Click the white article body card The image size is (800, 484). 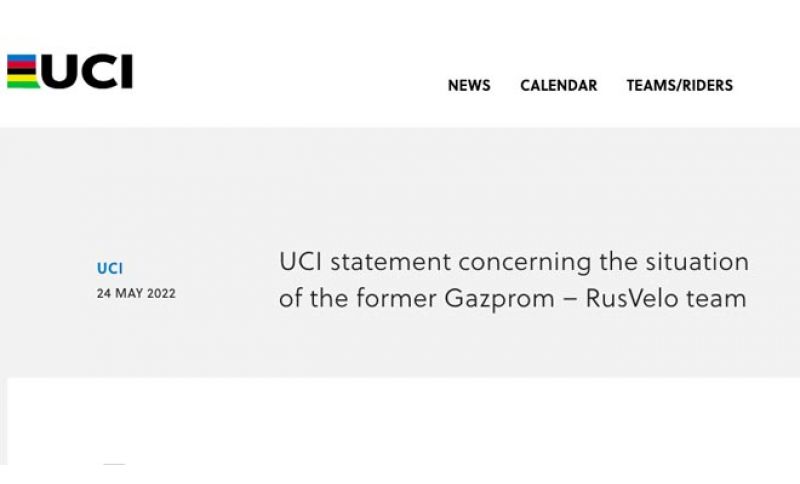[x=403, y=421]
